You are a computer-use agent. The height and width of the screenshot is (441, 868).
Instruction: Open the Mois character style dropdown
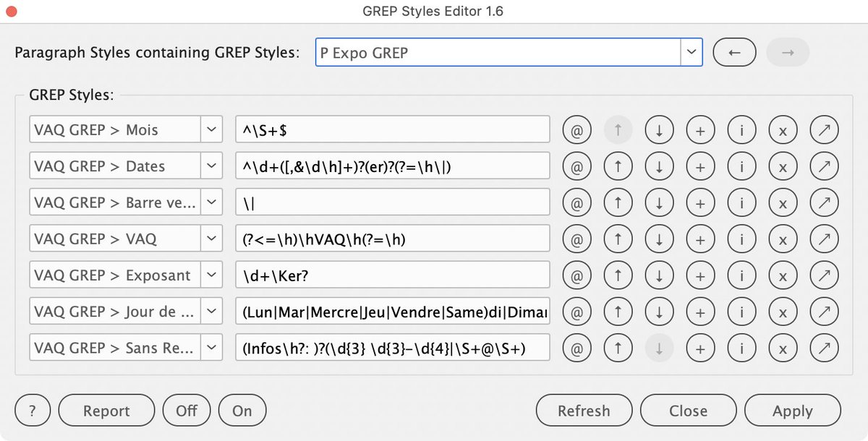click(x=212, y=129)
